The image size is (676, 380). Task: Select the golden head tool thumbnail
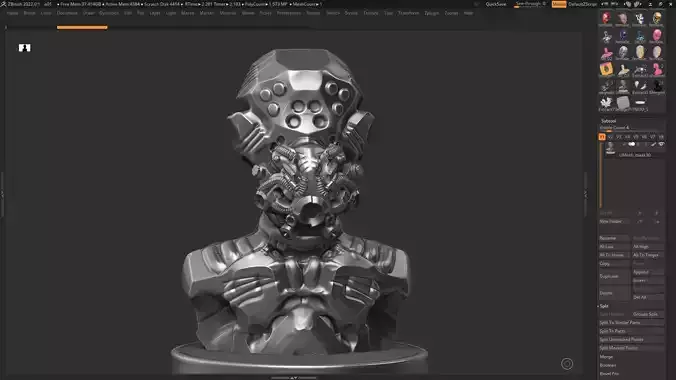pyautogui.click(x=657, y=19)
